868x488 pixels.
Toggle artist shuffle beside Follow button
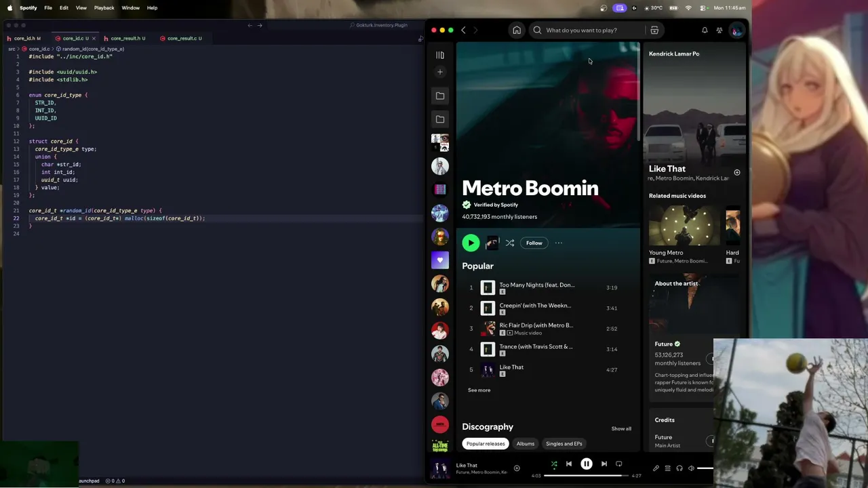tap(510, 243)
